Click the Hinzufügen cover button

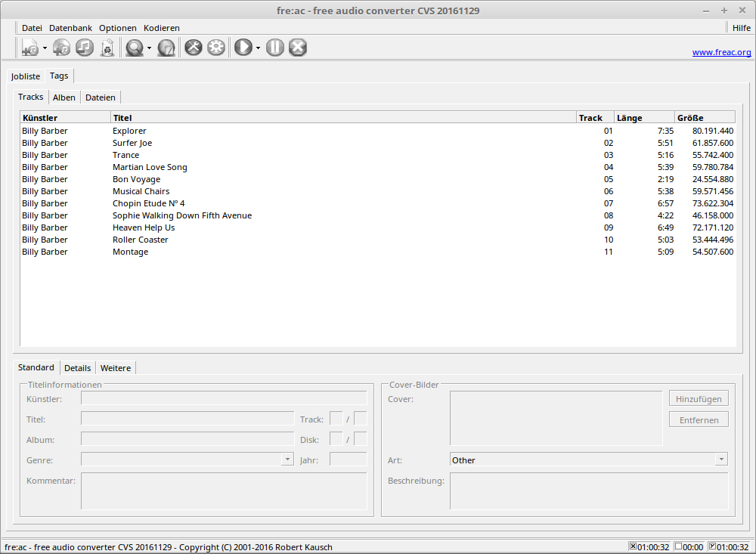tap(699, 398)
